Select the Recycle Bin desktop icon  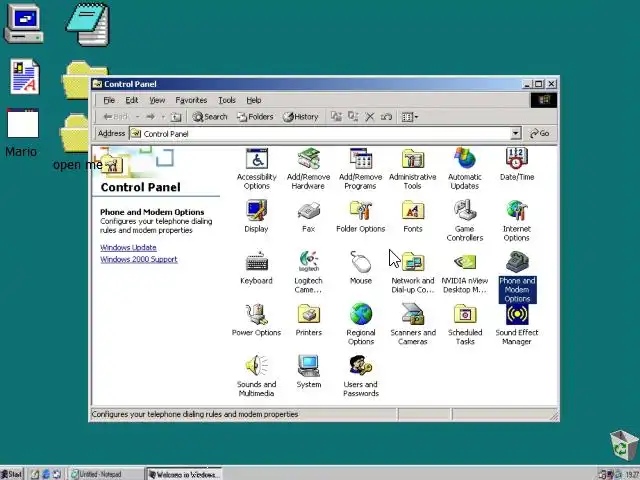(x=624, y=445)
